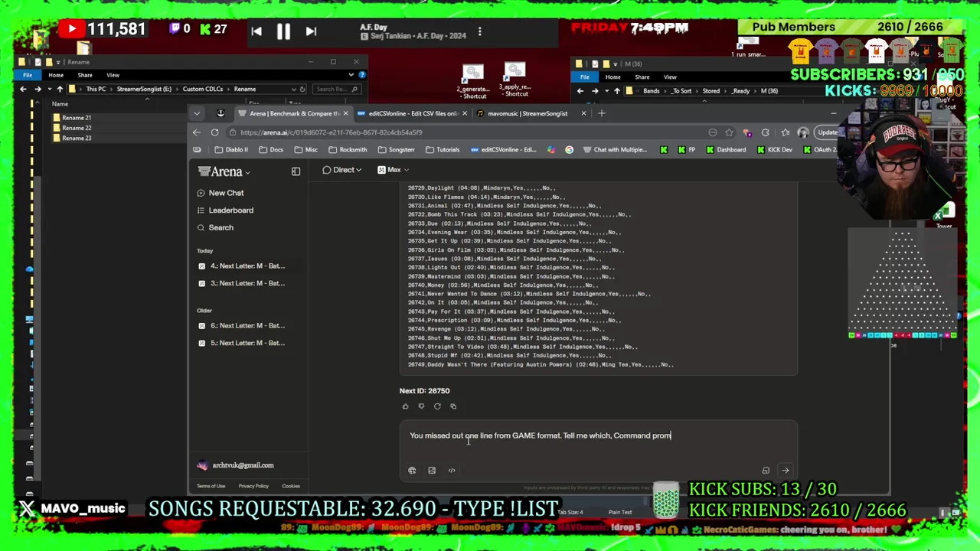
Task: Attach an image using the picture icon
Action: [432, 471]
